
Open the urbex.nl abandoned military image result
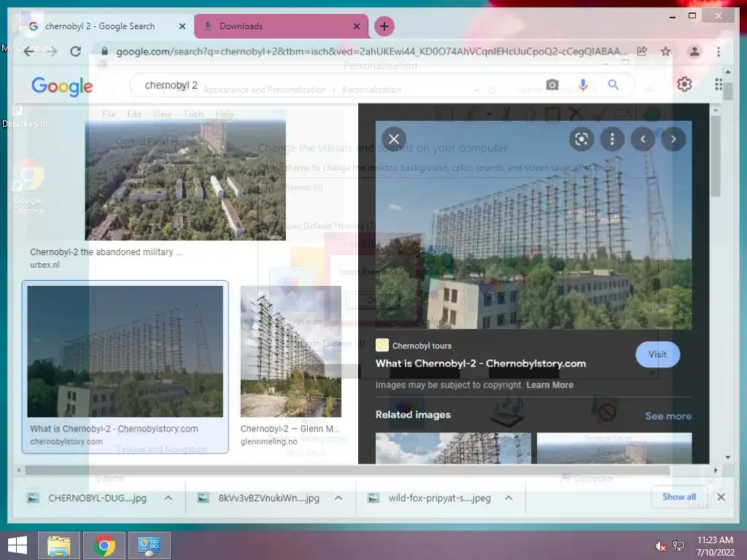pyautogui.click(x=185, y=181)
